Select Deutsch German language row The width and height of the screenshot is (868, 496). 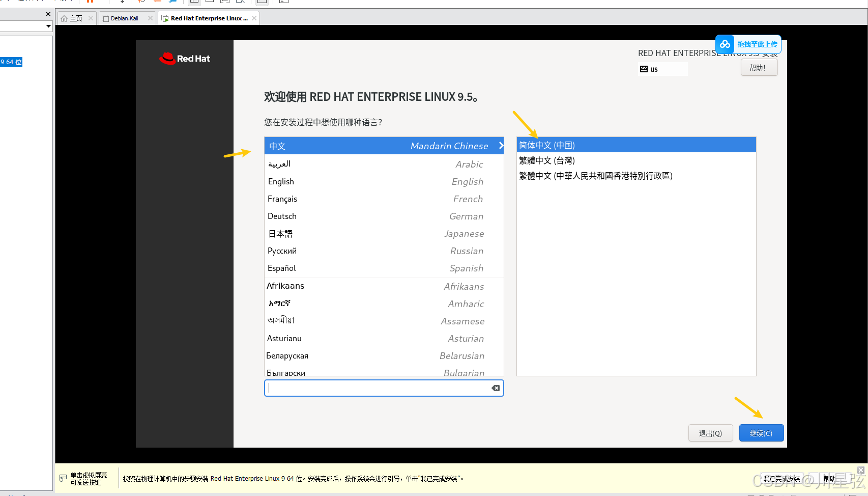(x=384, y=216)
